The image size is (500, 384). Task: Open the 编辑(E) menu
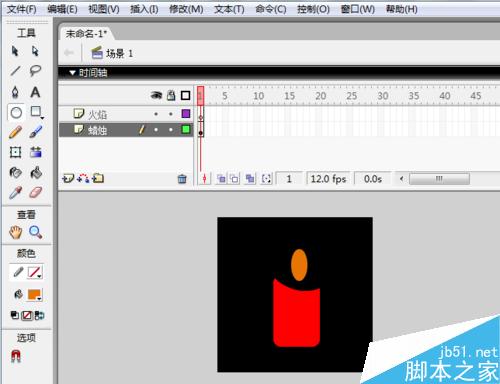coord(62,9)
